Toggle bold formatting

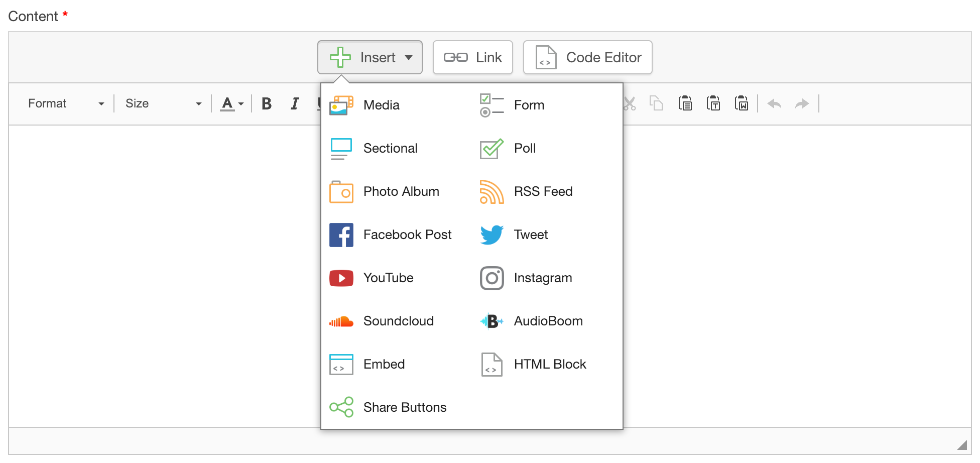(267, 103)
